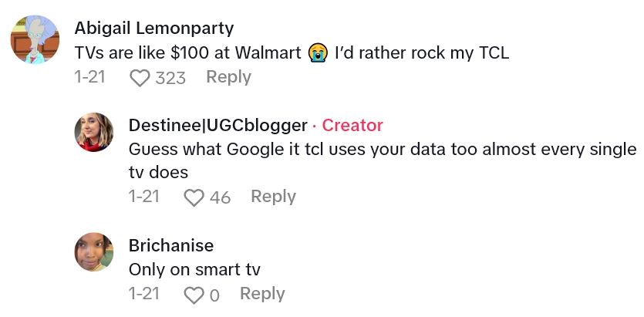This screenshot has height=317, width=644.
Task: Go to the Brichanise username link
Action: point(171,246)
